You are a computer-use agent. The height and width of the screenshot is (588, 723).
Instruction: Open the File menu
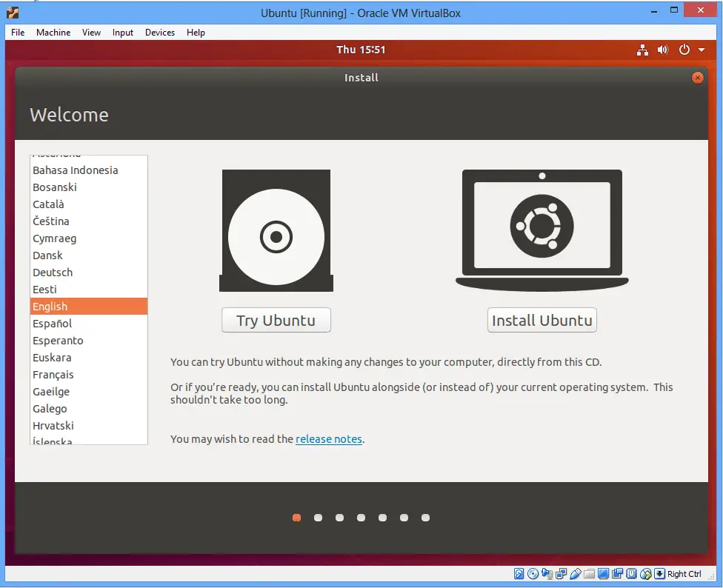click(18, 33)
